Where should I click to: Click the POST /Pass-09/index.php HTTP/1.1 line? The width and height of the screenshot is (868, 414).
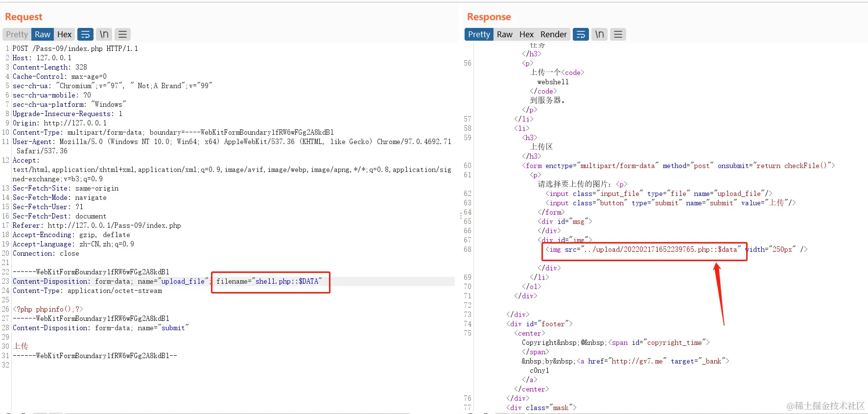[75, 49]
